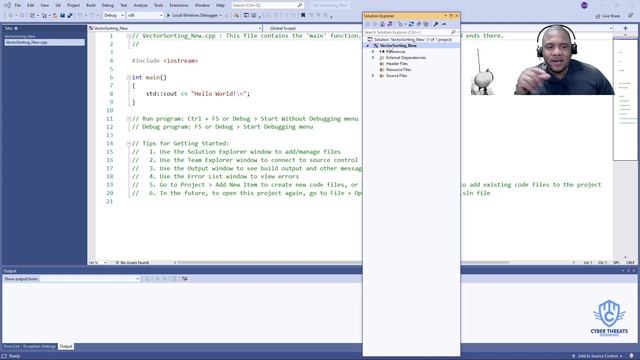The image size is (640, 360).
Task: Collapse the comment fold on line 14
Action: [x=129, y=143]
